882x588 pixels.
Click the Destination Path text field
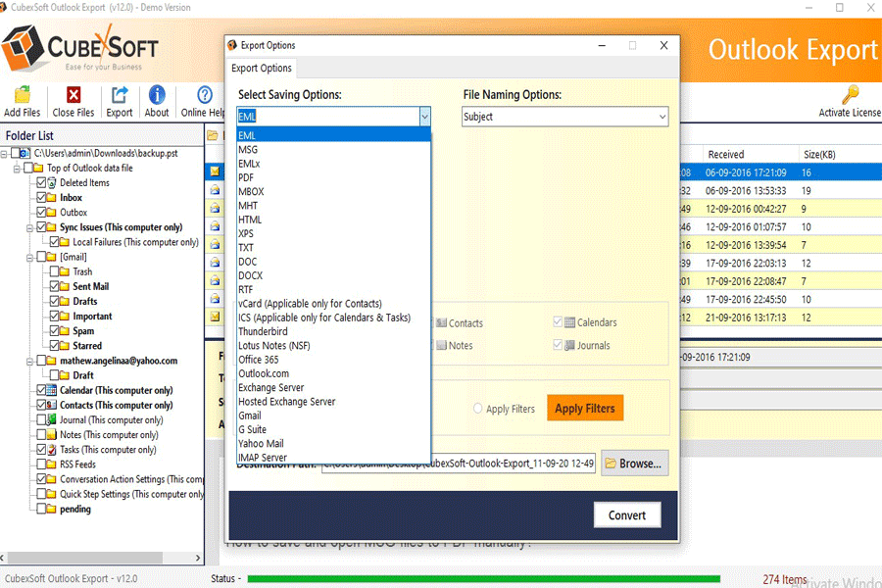click(459, 464)
